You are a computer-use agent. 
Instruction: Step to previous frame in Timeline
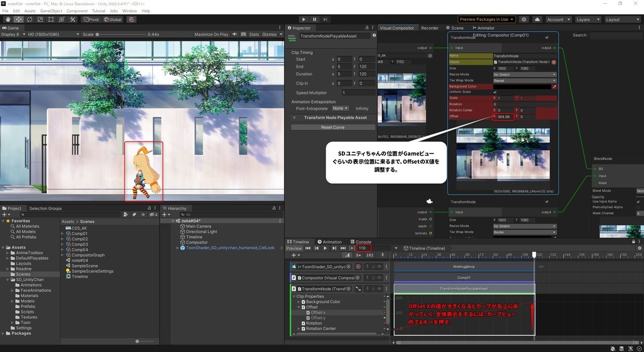point(317,248)
